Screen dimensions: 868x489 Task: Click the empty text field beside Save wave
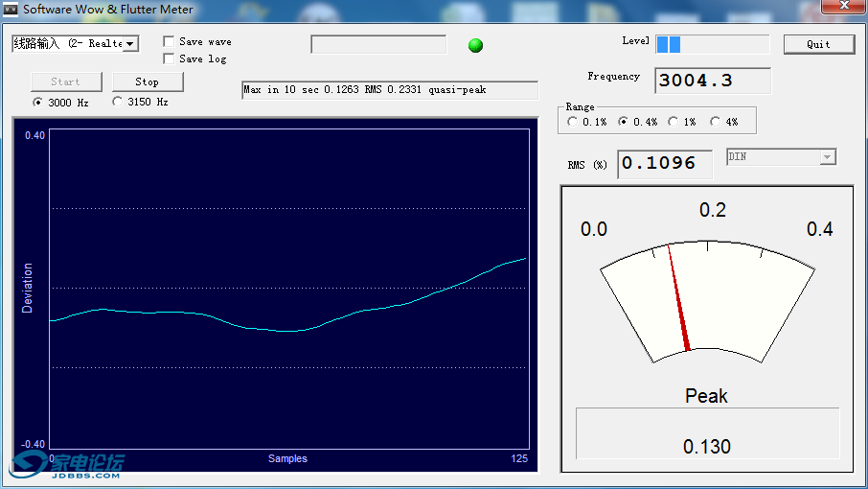378,44
